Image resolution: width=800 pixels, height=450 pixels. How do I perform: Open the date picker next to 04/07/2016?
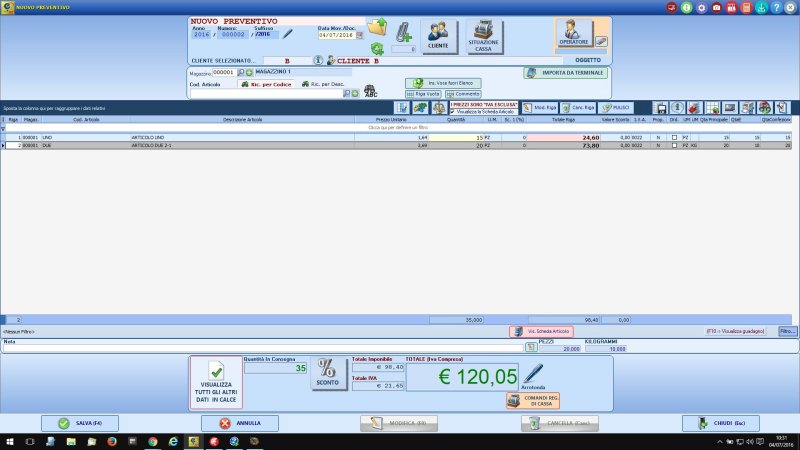pyautogui.click(x=360, y=35)
